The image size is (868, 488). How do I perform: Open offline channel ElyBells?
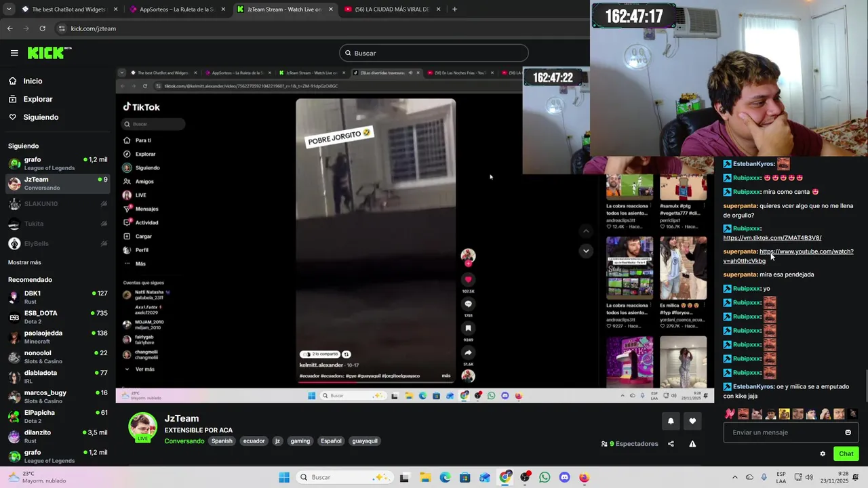coord(58,243)
